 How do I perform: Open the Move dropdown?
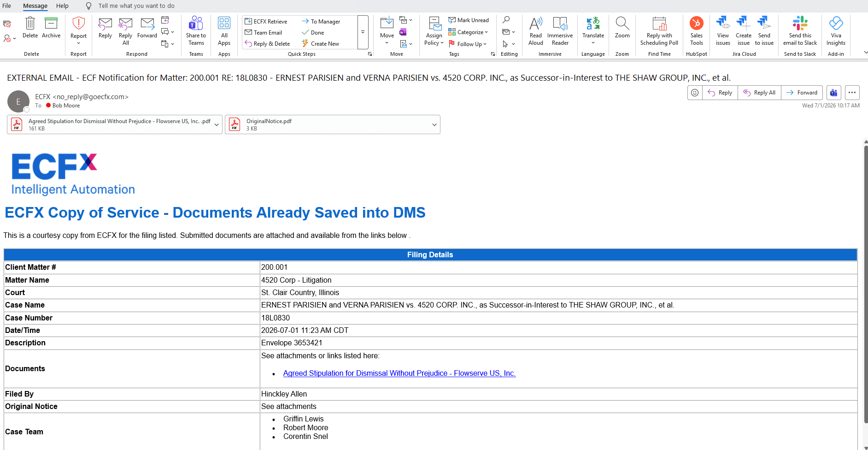387,31
